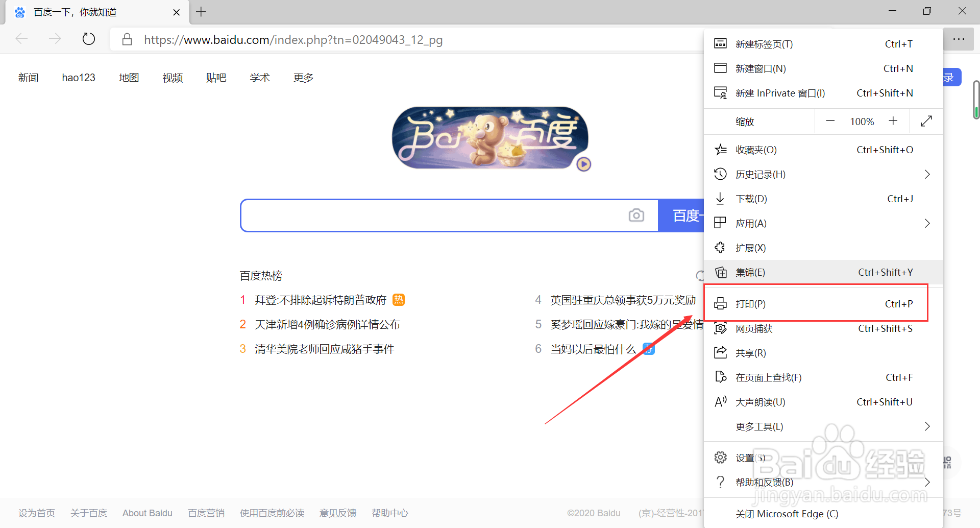The width and height of the screenshot is (980, 528).
Task: Click the lock icon in address bar
Action: 127,39
